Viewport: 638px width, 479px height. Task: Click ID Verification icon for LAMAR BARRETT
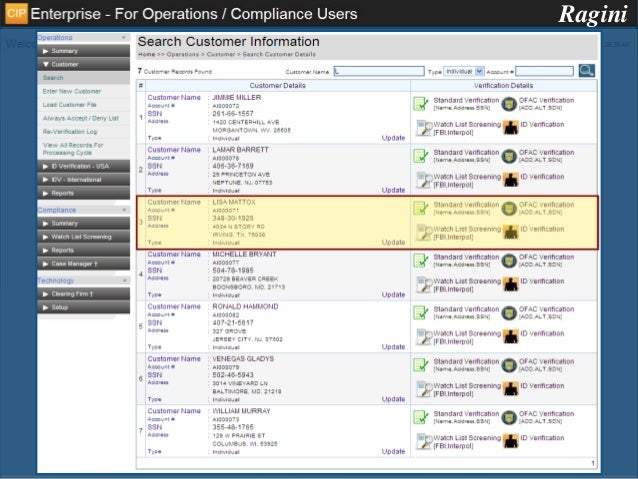click(x=510, y=180)
